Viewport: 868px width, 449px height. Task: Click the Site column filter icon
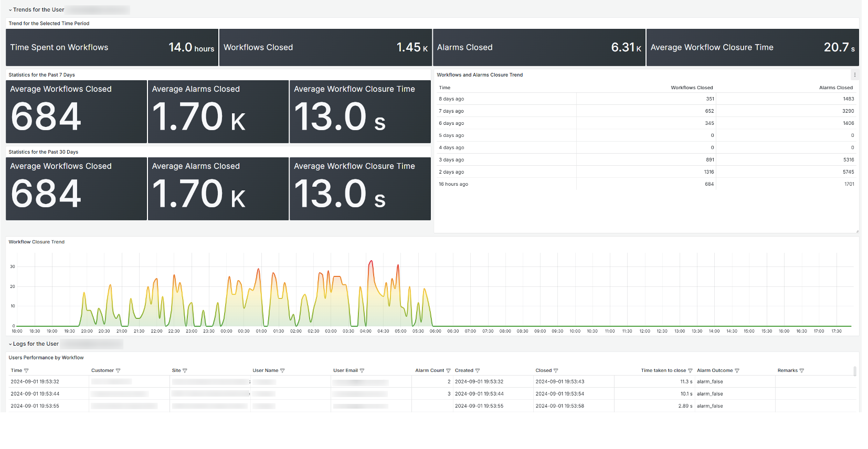(x=185, y=371)
